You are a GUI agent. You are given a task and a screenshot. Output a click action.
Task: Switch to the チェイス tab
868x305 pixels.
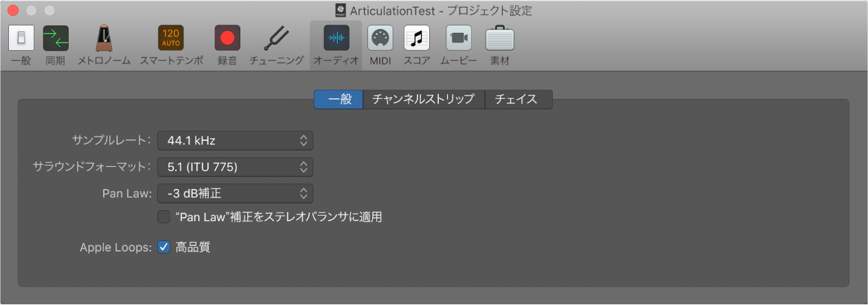click(x=519, y=99)
